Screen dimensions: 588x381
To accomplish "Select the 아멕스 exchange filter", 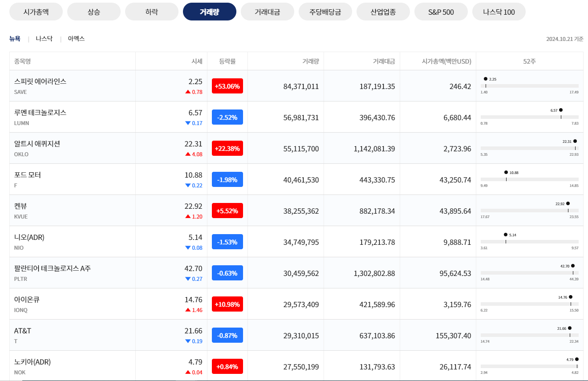I will (76, 39).
